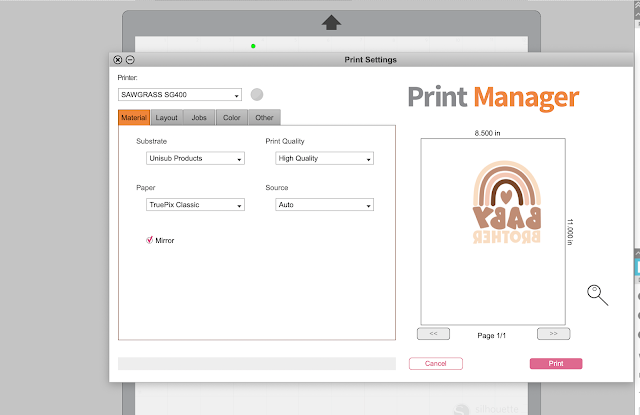The width and height of the screenshot is (640, 415).
Task: Click the 8.500 in width label
Action: (x=487, y=133)
